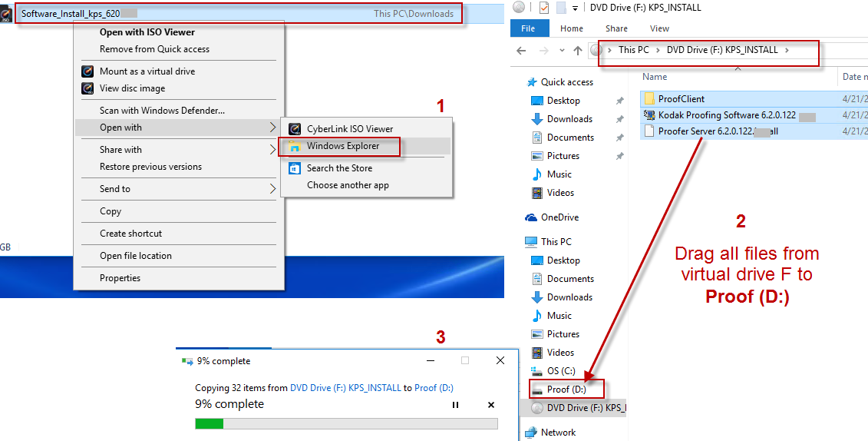Select This PC in navigation pane
Viewport: 868px width, 441px height.
click(556, 241)
